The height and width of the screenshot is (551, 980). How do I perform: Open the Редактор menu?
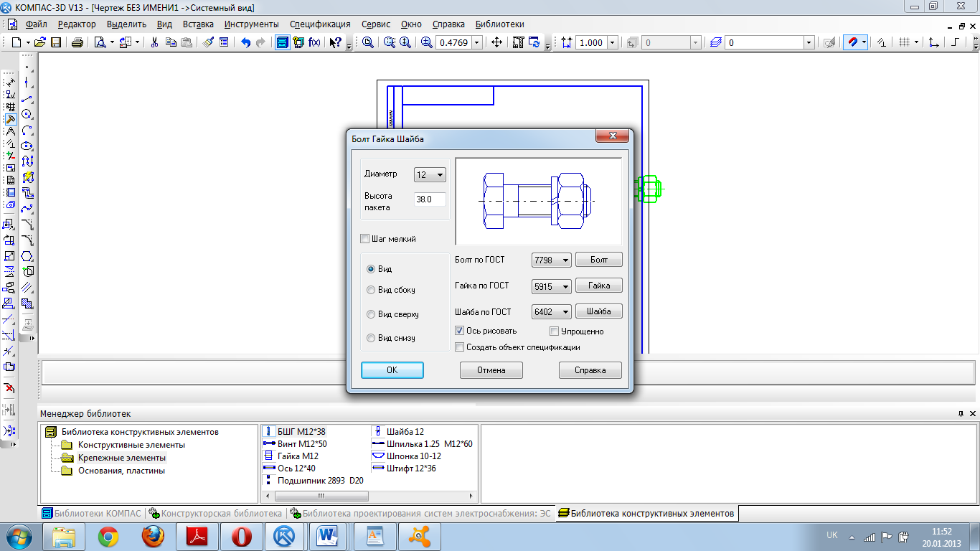[77, 24]
